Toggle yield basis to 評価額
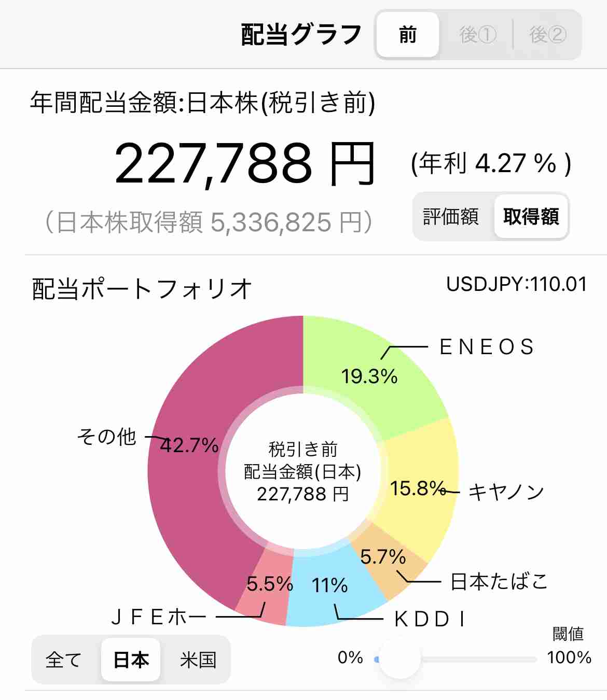Image resolution: width=607 pixels, height=700 pixels. point(451,217)
